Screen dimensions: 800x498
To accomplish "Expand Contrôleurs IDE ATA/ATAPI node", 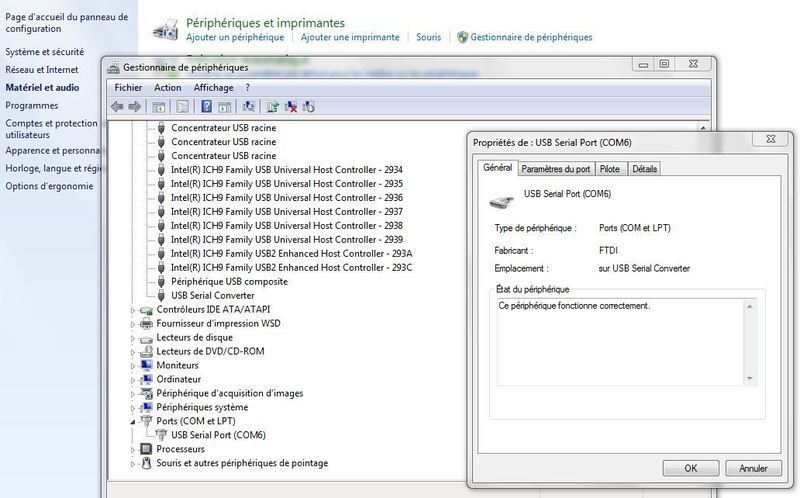I will point(133,310).
